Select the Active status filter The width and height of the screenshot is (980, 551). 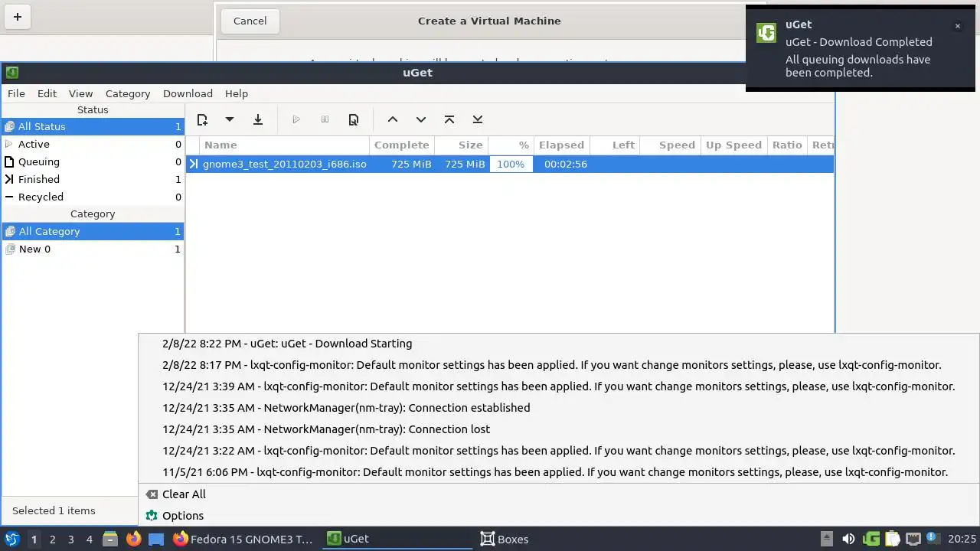[x=93, y=144]
